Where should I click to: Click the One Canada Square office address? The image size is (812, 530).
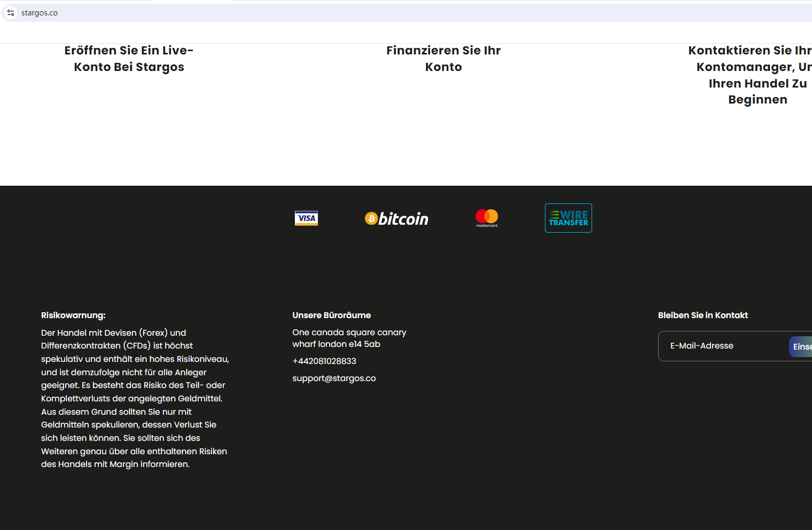(x=349, y=338)
